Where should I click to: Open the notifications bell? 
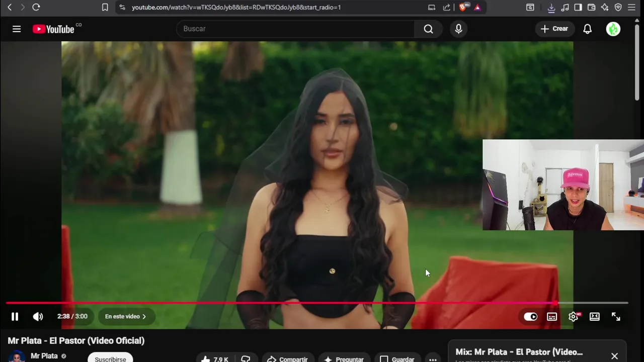(x=587, y=29)
